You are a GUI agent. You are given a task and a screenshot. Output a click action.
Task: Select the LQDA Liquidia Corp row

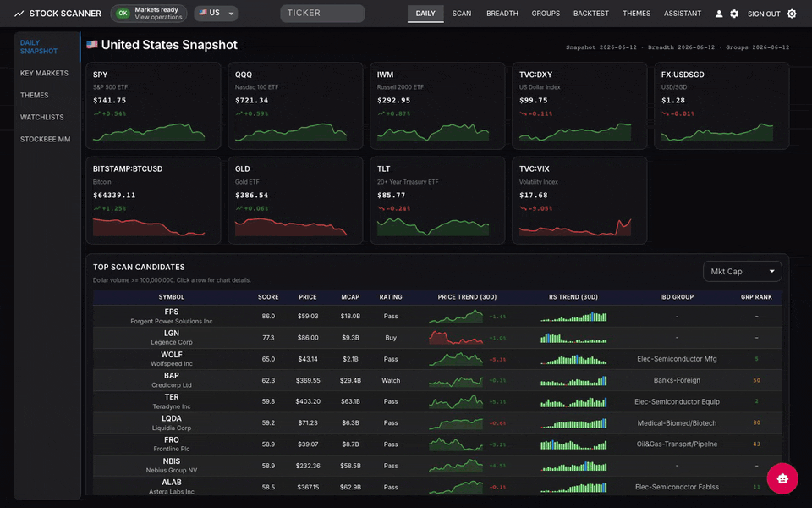point(437,423)
